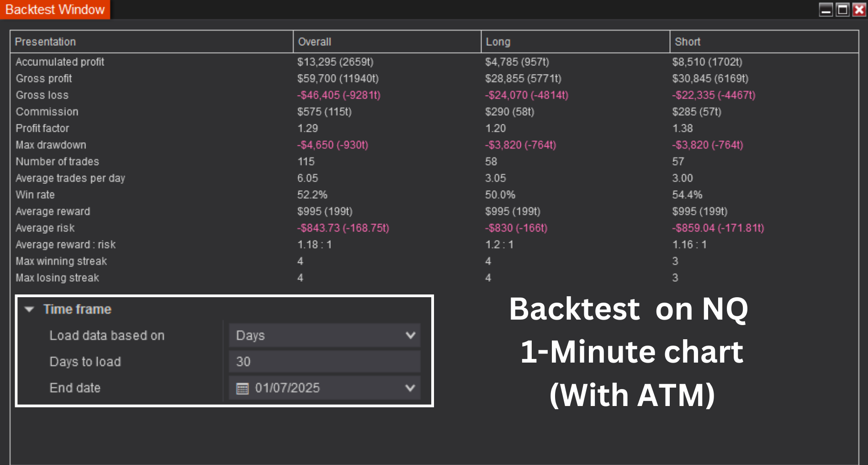Open the Load data based on dropdown
This screenshot has height=465, width=868.
pyautogui.click(x=410, y=335)
